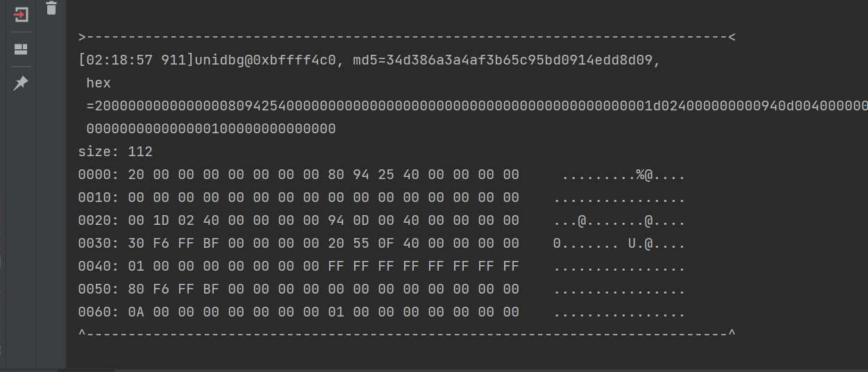Click the bottom dashed separator line

pyautogui.click(x=406, y=335)
